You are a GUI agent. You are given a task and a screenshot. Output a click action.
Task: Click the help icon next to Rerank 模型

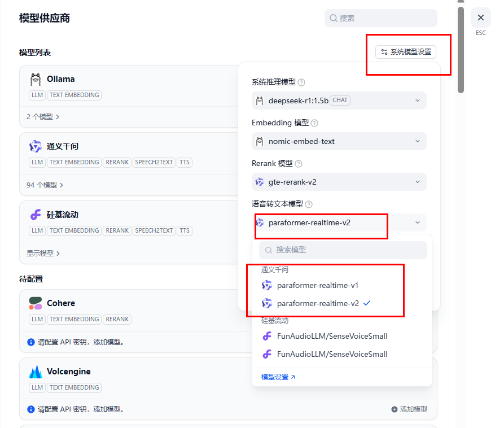[299, 164]
